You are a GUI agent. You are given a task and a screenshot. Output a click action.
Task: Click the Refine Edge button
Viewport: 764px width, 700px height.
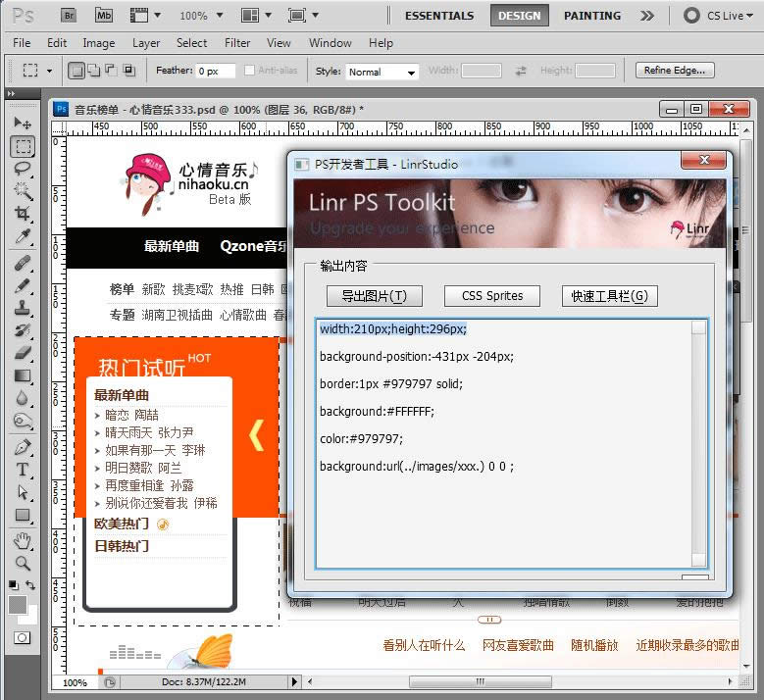(x=674, y=71)
